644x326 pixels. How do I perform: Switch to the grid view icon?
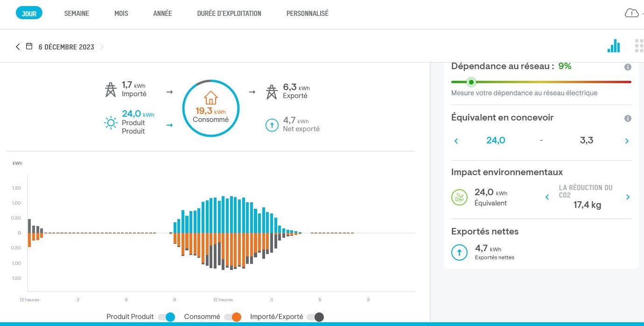point(639,46)
